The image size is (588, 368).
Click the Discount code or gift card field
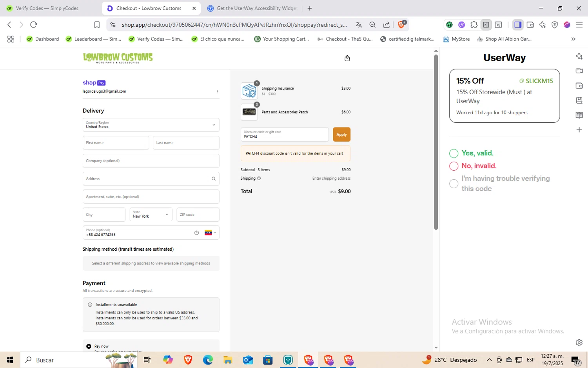click(285, 135)
